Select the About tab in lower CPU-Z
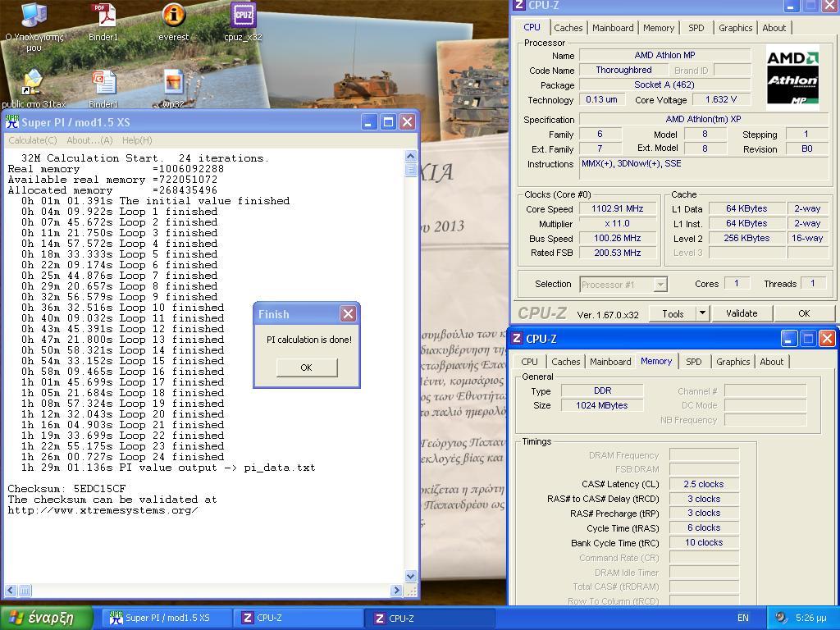The height and width of the screenshot is (630, 840). 771,362
